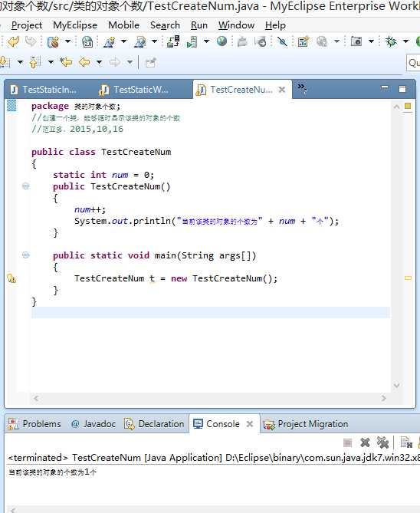Show hidden editor tabs via the chevron
The image size is (420, 513).
click(302, 87)
